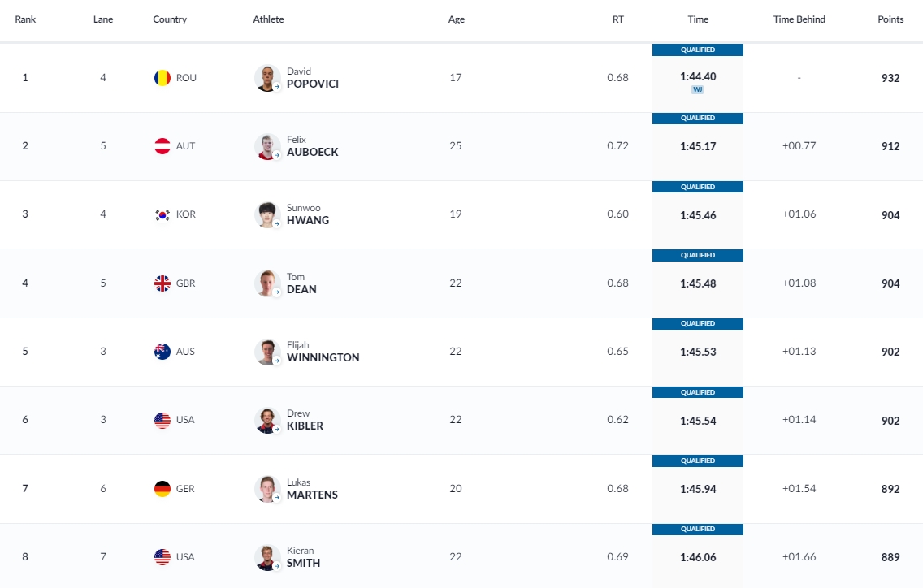Click Drew Kibler's athlete photo
The width and height of the screenshot is (923, 588).
pyautogui.click(x=266, y=420)
